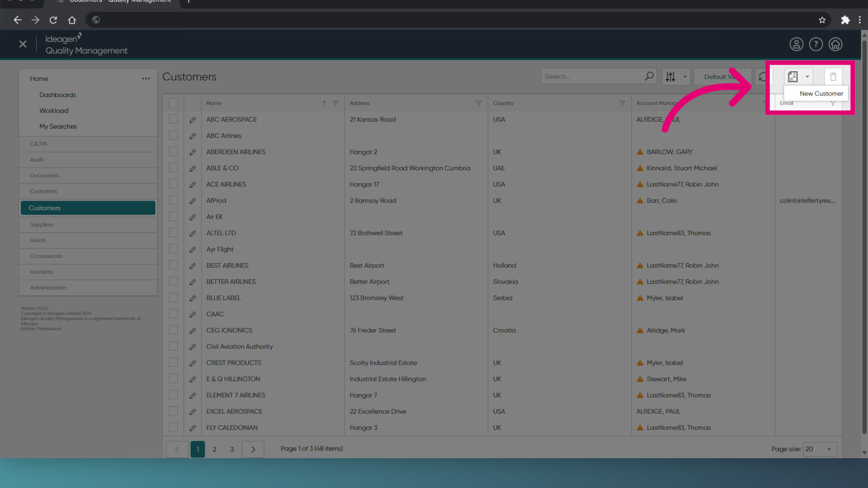
Task: Check the EXCEL AEROSPACE row checkbox
Action: click(174, 411)
